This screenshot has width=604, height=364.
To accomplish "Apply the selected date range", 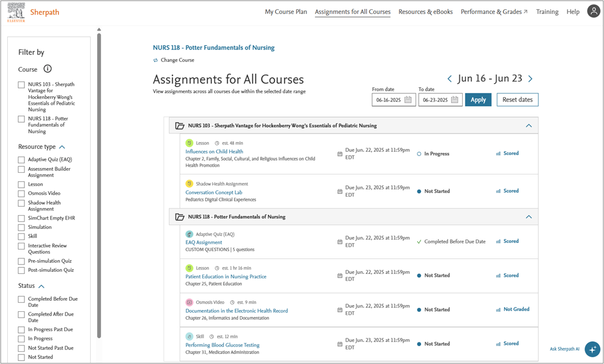I will (x=478, y=99).
